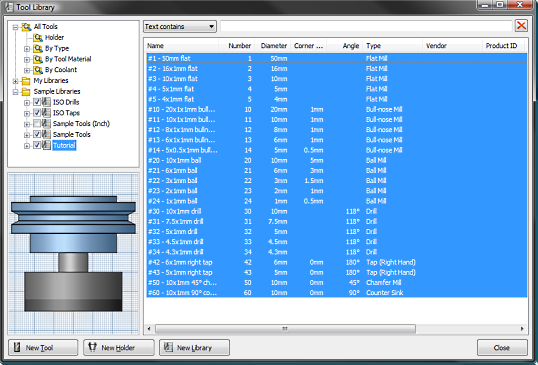Select the Tutorial tree label
Viewport: 538px width, 365px height.
[x=64, y=145]
